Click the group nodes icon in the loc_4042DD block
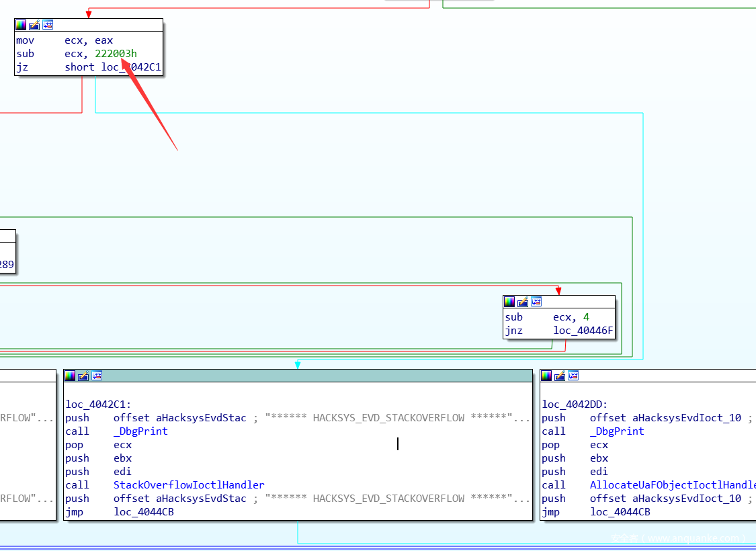 [x=573, y=376]
